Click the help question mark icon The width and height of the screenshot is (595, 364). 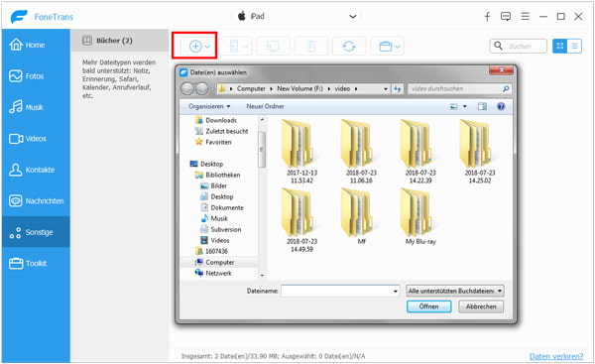tap(501, 106)
